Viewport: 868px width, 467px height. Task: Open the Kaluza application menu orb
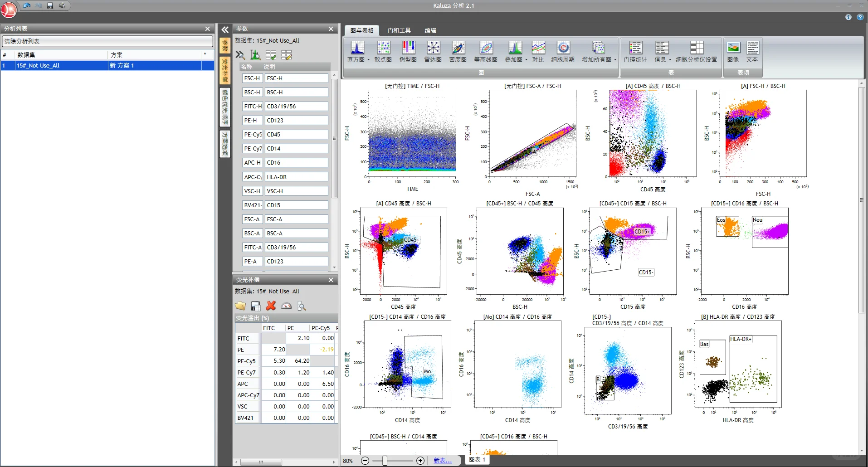[9, 9]
